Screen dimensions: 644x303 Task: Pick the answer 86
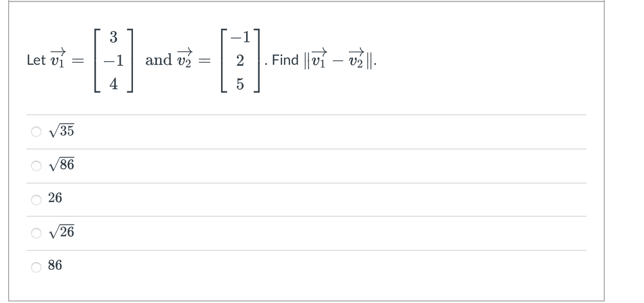(x=56, y=265)
